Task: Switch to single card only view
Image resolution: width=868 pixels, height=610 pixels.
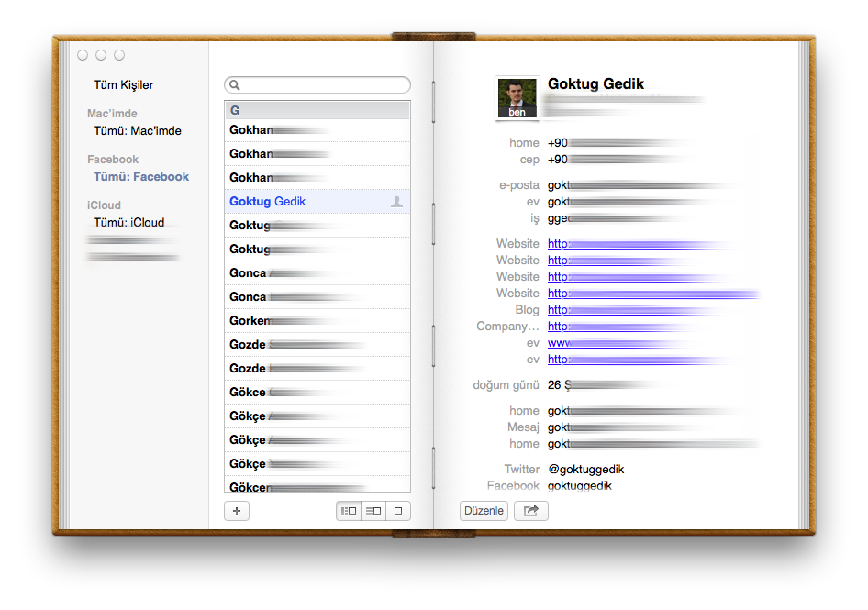Action: (398, 511)
